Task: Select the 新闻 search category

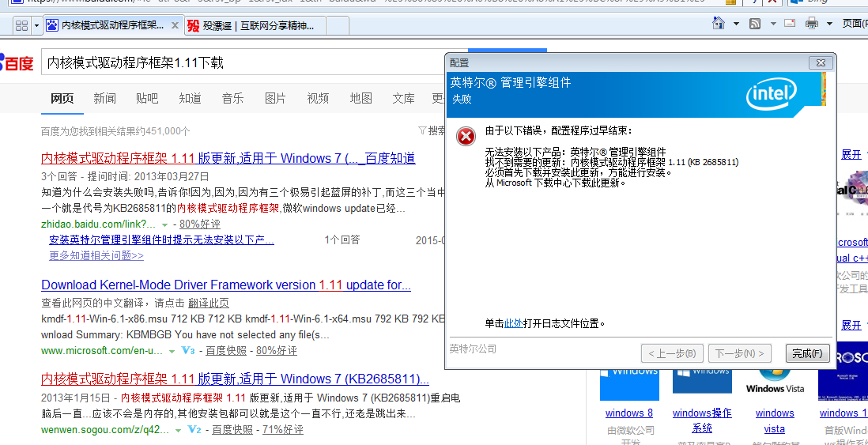Action: pos(104,99)
